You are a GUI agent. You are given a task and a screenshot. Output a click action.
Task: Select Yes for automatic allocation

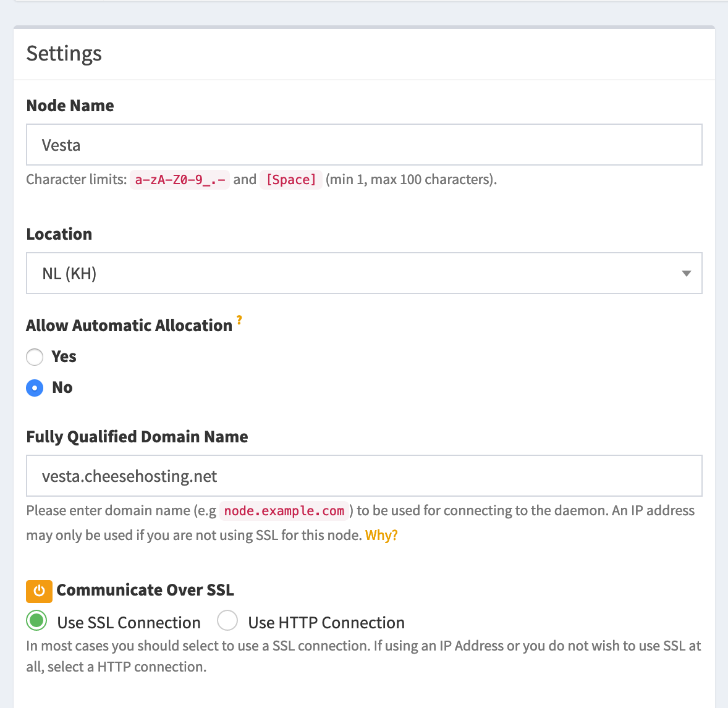pyautogui.click(x=35, y=357)
